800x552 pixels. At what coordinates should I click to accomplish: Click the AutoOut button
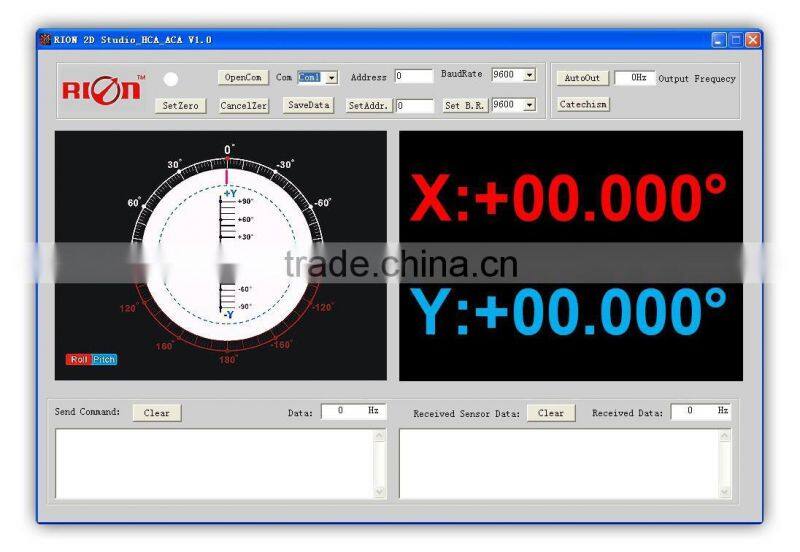[582, 78]
